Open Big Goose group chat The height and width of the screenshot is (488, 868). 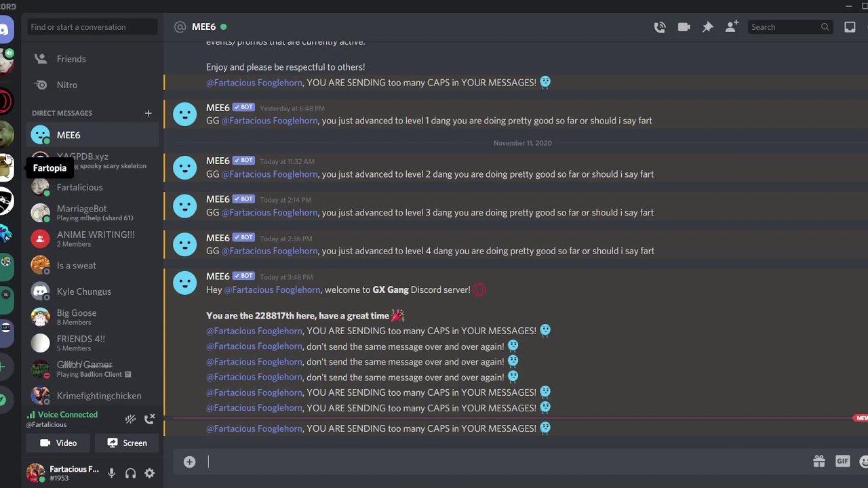pyautogui.click(x=93, y=317)
